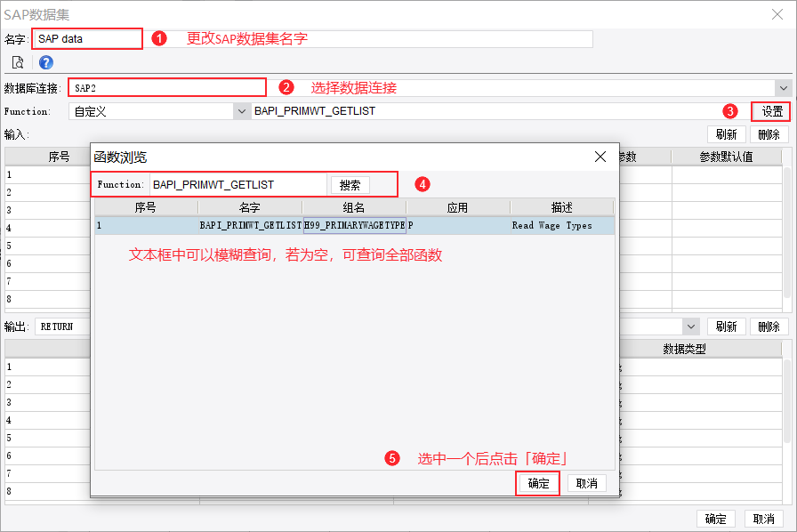797x532 pixels.
Task: Click the H99_PRIMARYWAGETYPE group cell
Action: click(355, 225)
